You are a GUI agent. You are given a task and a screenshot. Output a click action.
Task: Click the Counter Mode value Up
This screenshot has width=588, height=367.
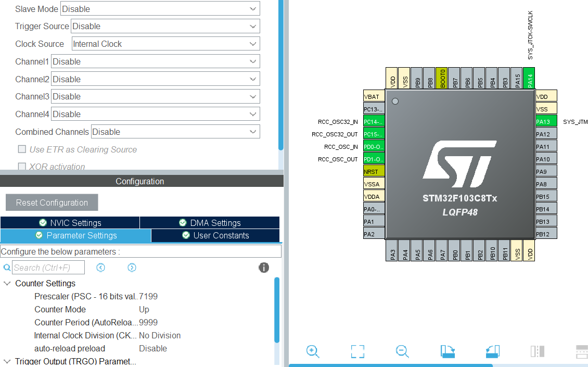pyautogui.click(x=144, y=310)
